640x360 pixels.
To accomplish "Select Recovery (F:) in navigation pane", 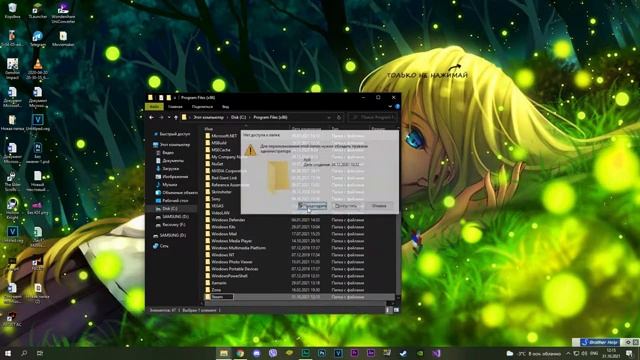I will tap(171, 224).
